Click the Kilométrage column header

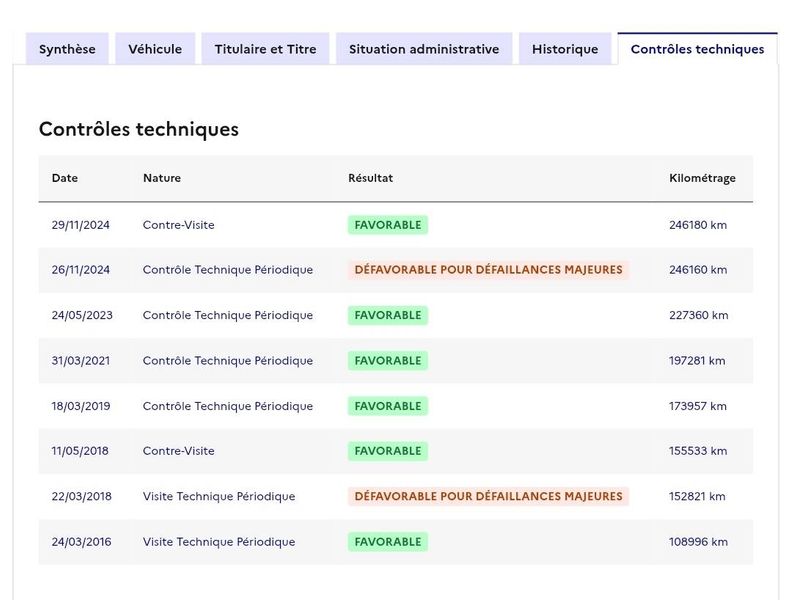coord(702,178)
